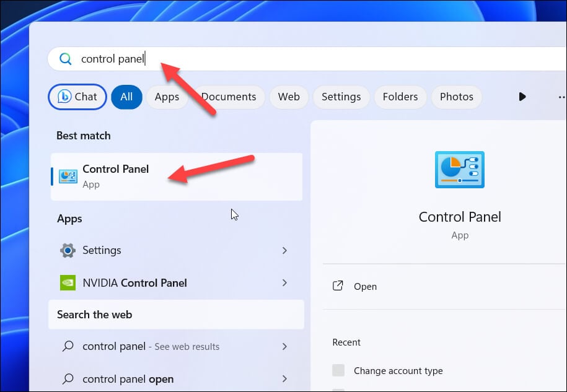Image resolution: width=567 pixels, height=392 pixels.
Task: Click large Control Panel icon in preview pane
Action: click(460, 170)
